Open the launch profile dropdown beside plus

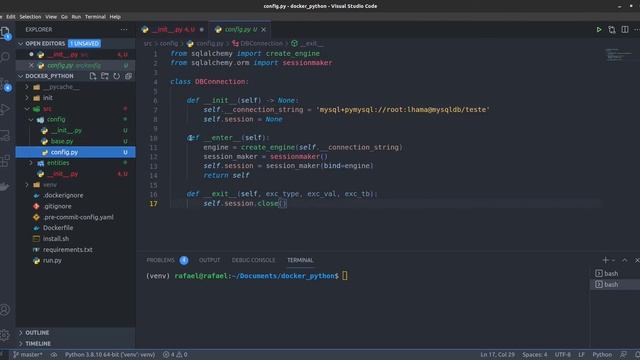[613, 260]
